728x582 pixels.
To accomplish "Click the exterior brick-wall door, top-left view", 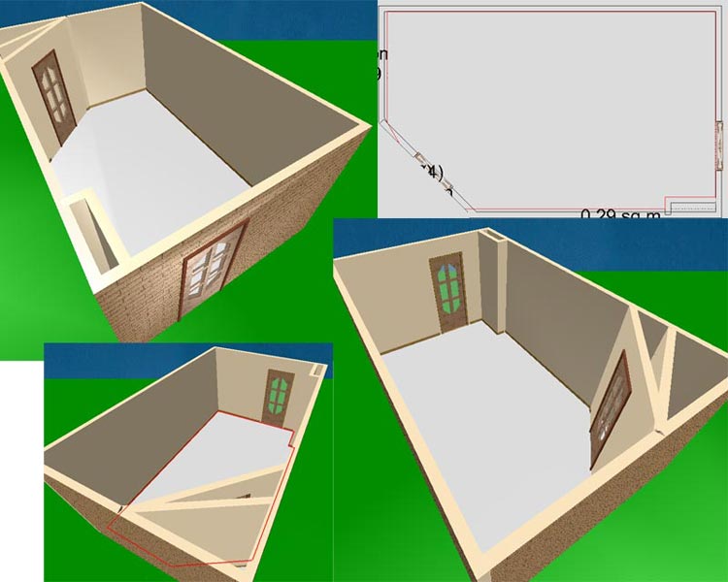I will tap(211, 269).
